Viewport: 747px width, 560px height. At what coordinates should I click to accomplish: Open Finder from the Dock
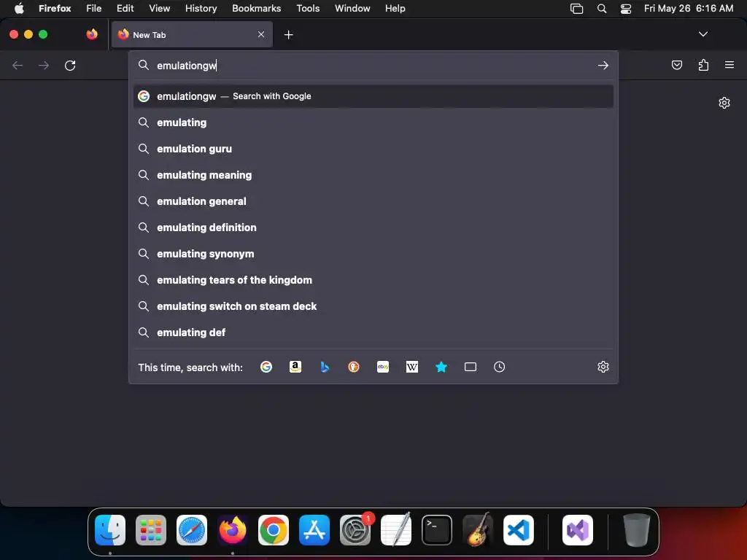110,530
